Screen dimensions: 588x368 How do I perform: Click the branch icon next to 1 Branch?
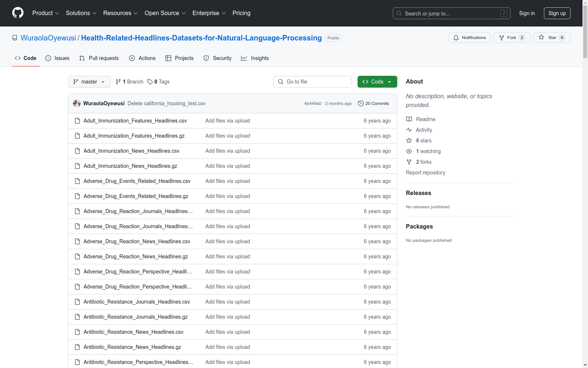click(x=118, y=82)
